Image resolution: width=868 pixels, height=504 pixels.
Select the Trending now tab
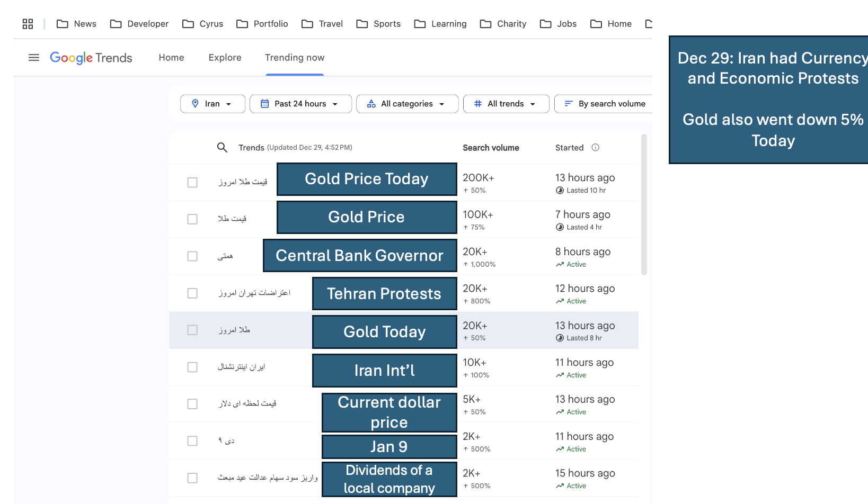(x=295, y=58)
